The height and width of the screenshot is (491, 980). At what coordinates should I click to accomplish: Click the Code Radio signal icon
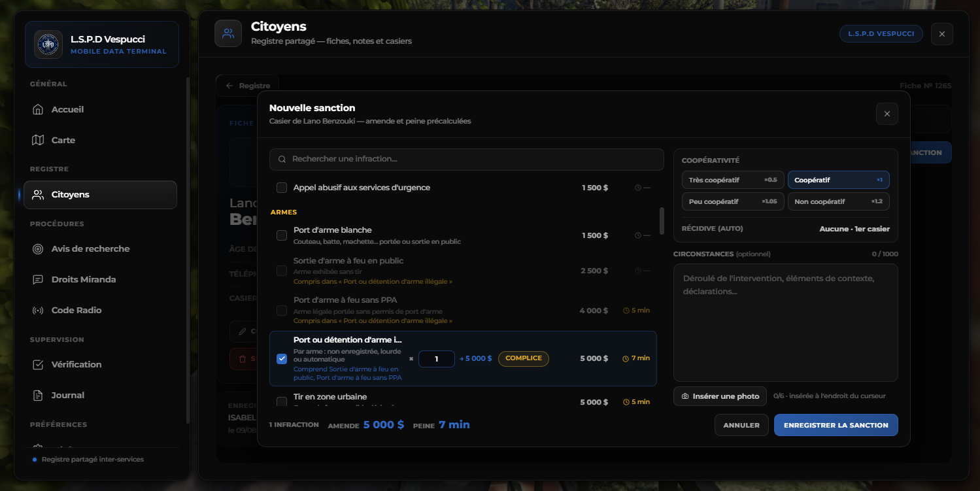tap(38, 310)
